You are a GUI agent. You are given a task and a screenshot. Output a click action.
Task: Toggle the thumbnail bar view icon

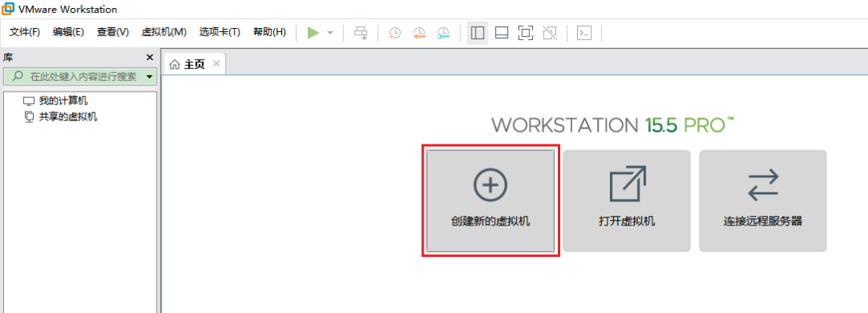502,33
